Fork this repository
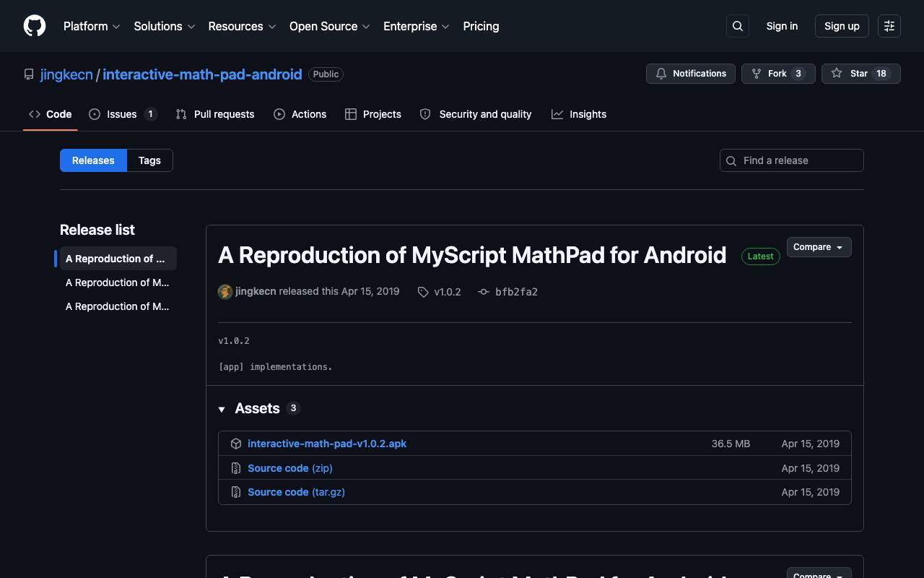The height and width of the screenshot is (578, 924). [778, 74]
